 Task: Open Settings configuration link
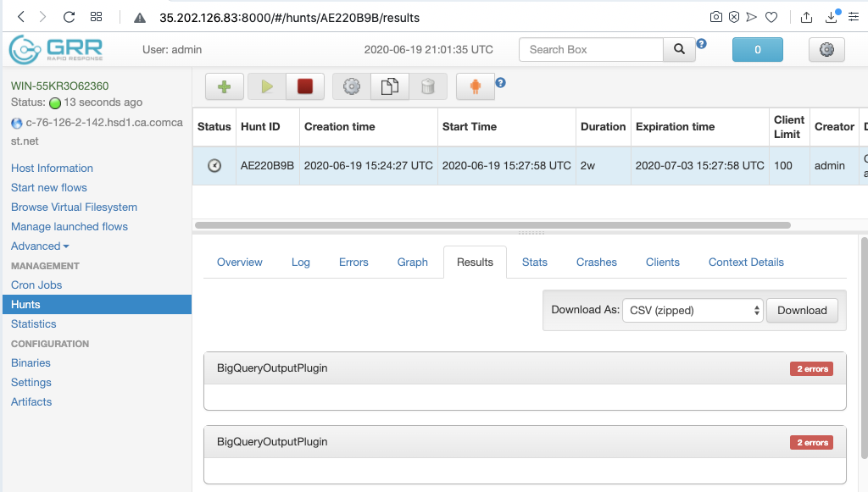pyautogui.click(x=31, y=383)
